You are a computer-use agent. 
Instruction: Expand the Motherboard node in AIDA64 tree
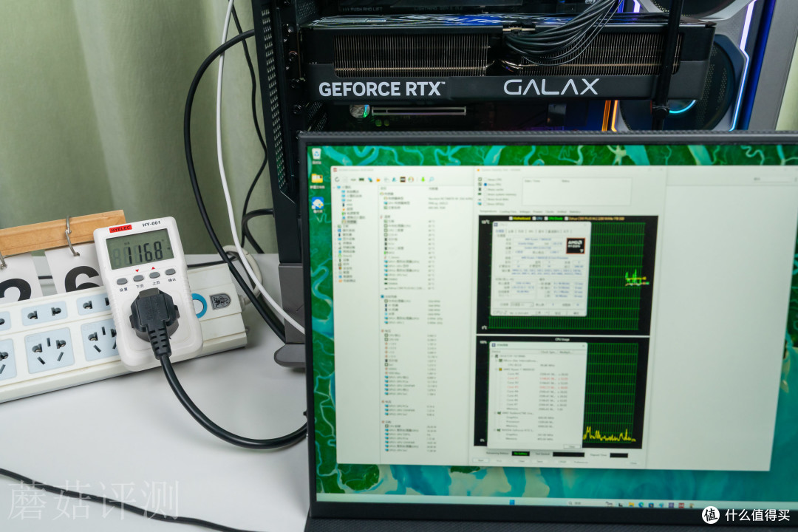[x=335, y=226]
